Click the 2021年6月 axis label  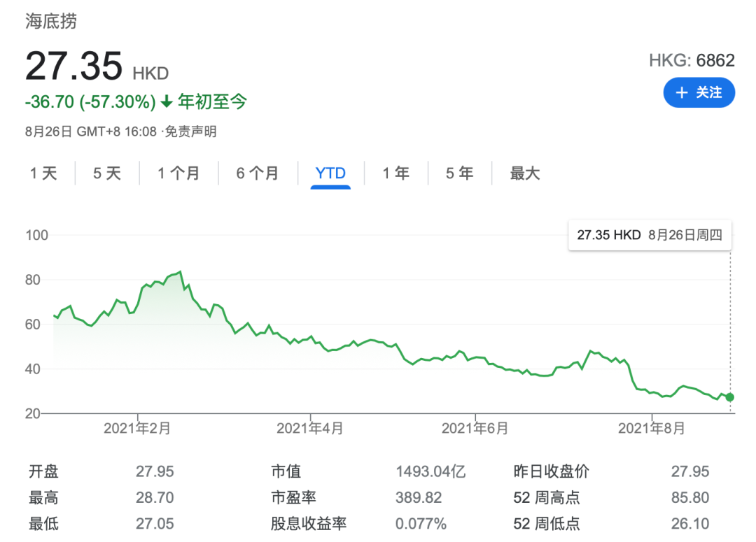click(475, 428)
